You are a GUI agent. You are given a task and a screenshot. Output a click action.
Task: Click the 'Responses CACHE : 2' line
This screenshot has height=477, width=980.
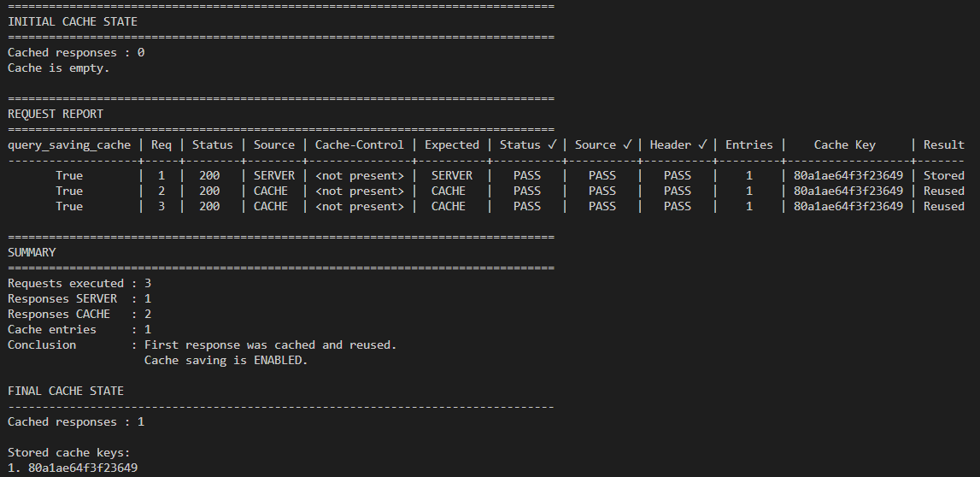(79, 315)
